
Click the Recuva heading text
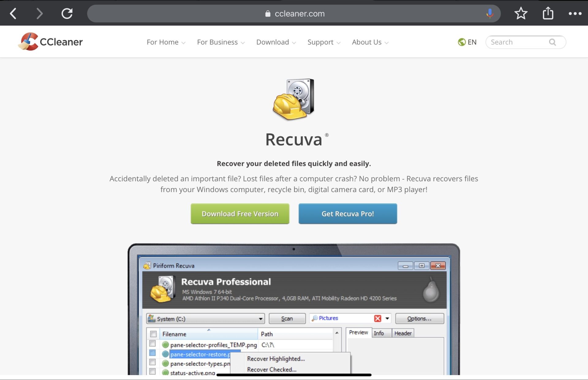[294, 140]
